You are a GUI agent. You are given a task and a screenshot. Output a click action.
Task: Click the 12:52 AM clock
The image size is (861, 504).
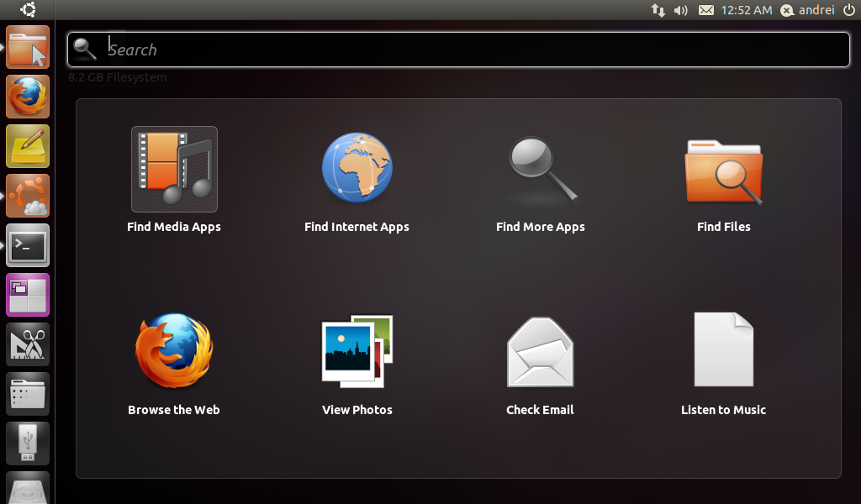point(747,10)
